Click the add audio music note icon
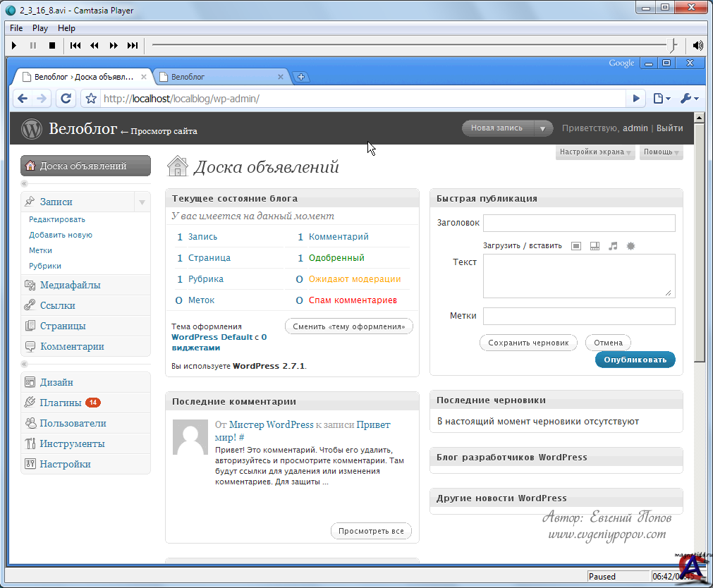Viewport: 713px width, 588px height. (613, 246)
